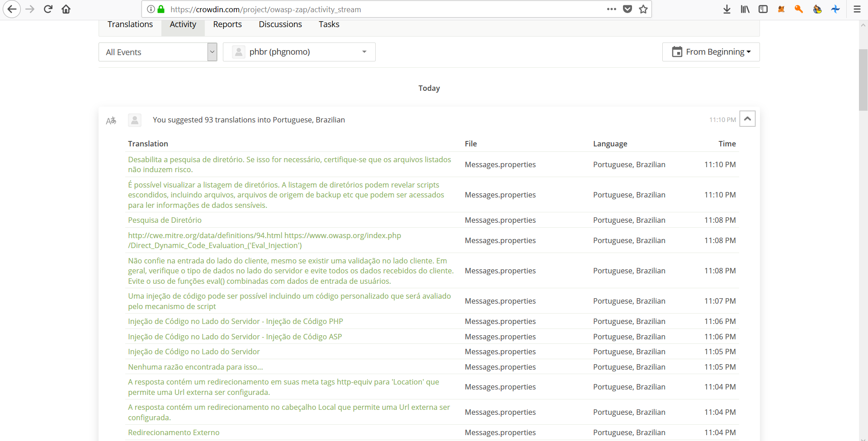The image size is (868, 441).
Task: Open the browser home page
Action: tap(66, 9)
